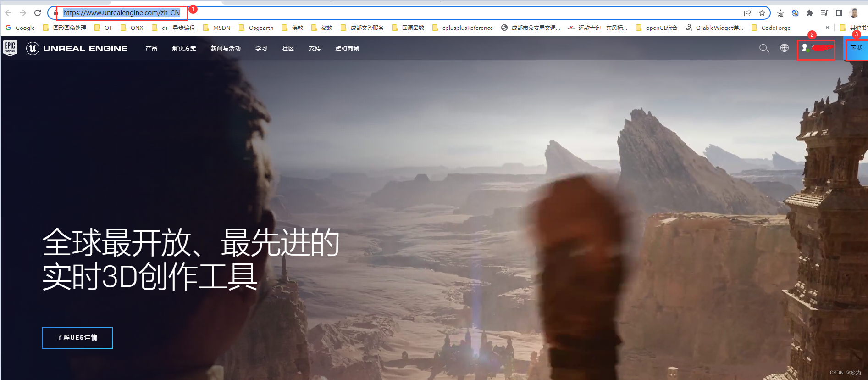Image resolution: width=868 pixels, height=380 pixels.
Task: Open the 成都交警服务 bookmark folder
Action: pyautogui.click(x=362, y=28)
